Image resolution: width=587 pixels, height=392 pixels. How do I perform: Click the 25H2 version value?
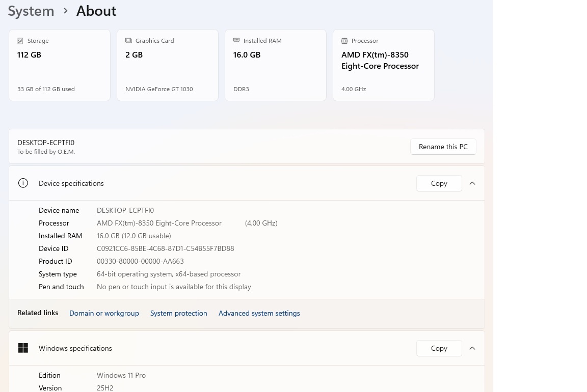(x=105, y=388)
